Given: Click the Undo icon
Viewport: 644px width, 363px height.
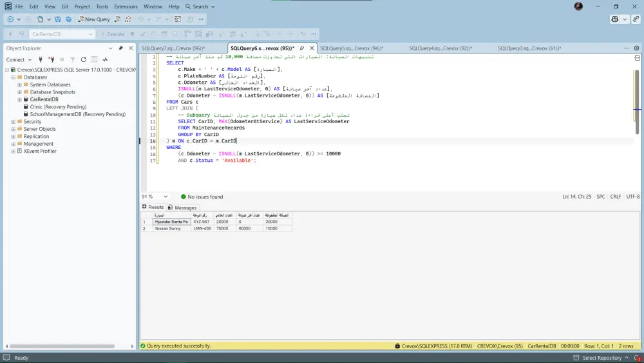Looking at the screenshot, I should 141,19.
